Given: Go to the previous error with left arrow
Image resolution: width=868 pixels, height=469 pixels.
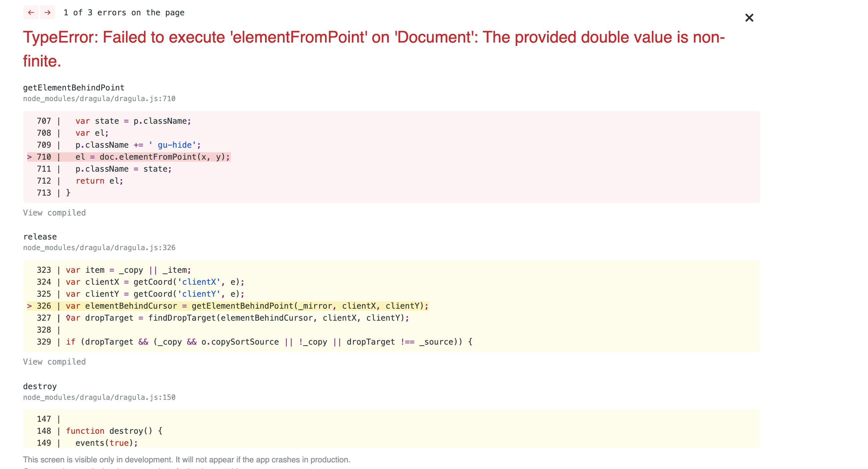Looking at the screenshot, I should tap(31, 12).
